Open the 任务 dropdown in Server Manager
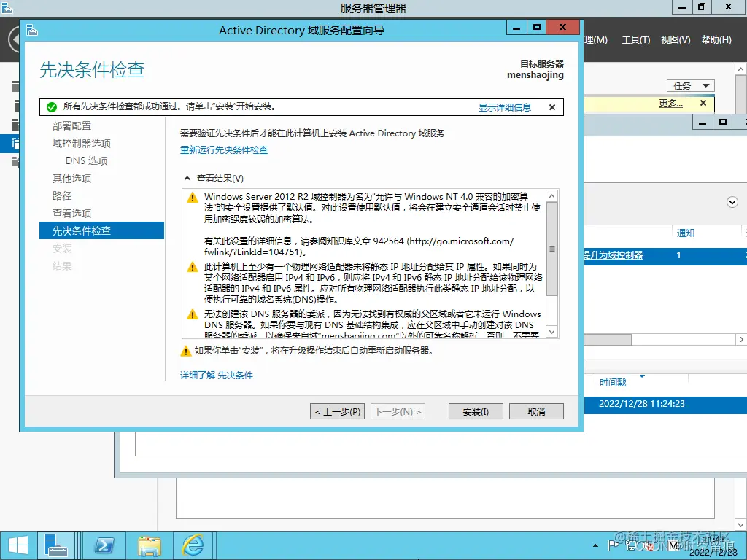This screenshot has width=747, height=560. (x=691, y=86)
